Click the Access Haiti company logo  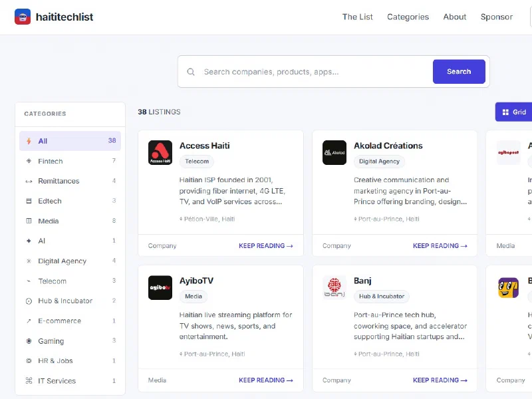tap(160, 153)
